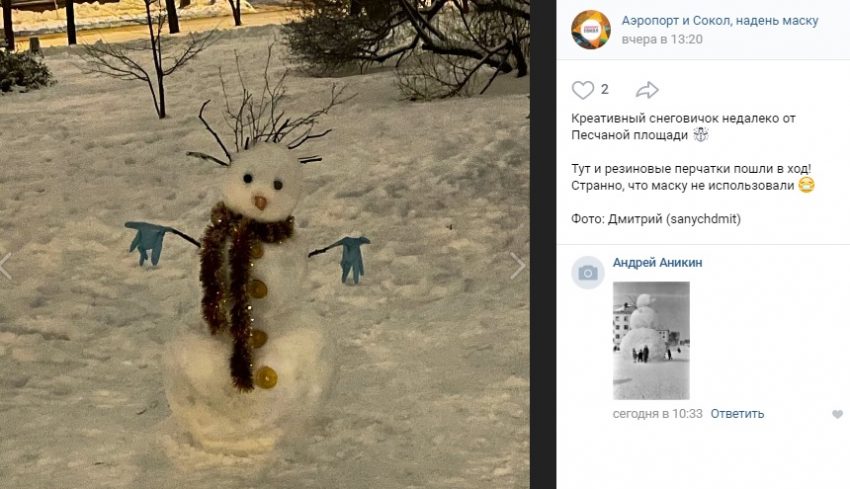
Task: Click the snowman emoji in post text
Action: click(701, 134)
